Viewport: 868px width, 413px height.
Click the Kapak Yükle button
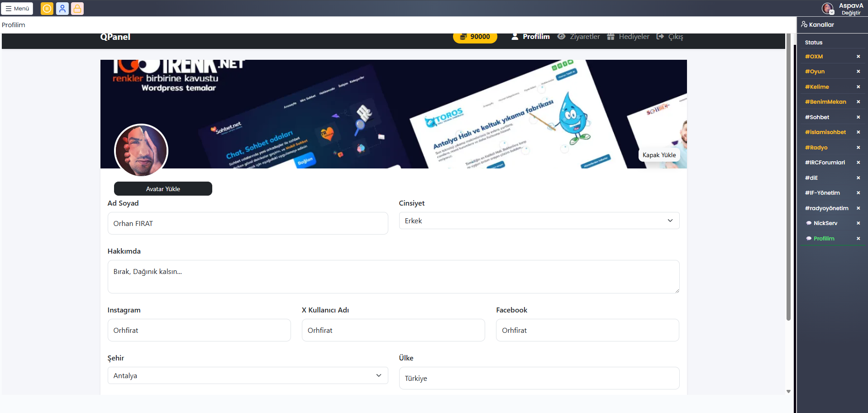point(659,155)
